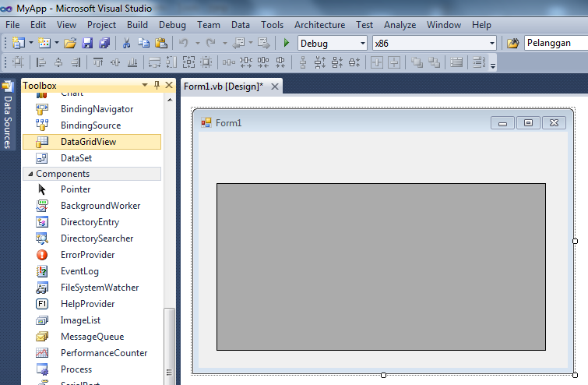Click Bring to Front layout icon
The height and width of the screenshot is (385, 588).
point(417,62)
